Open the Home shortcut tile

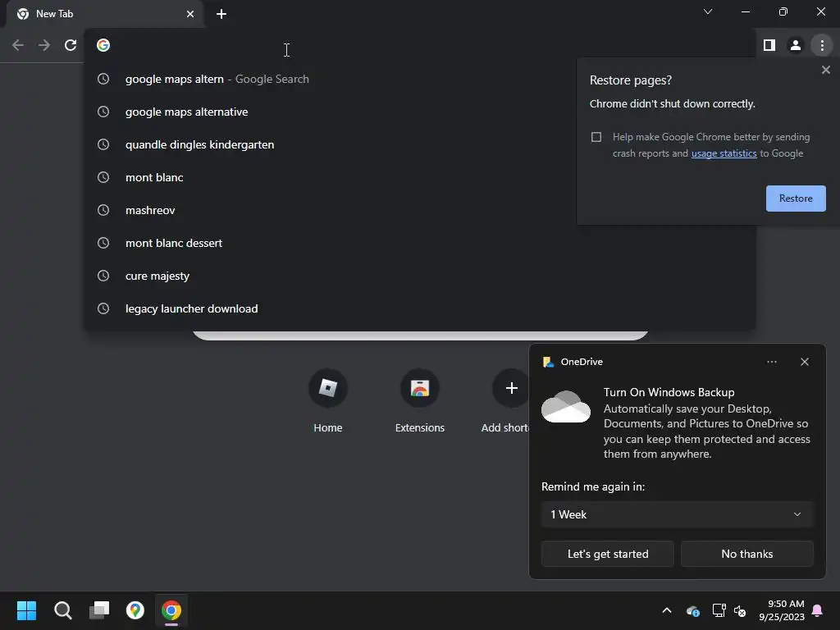[x=328, y=400]
